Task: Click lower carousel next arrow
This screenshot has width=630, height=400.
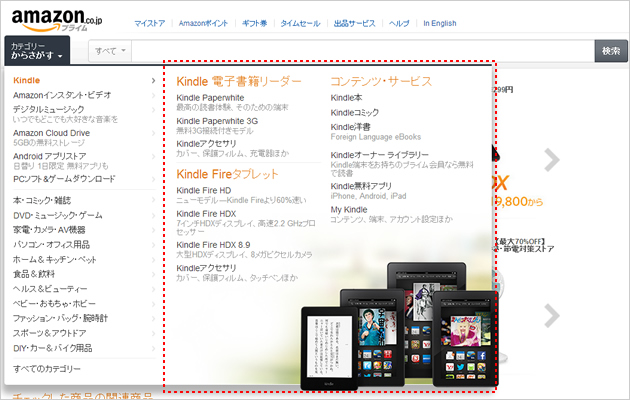Action: pos(552,316)
